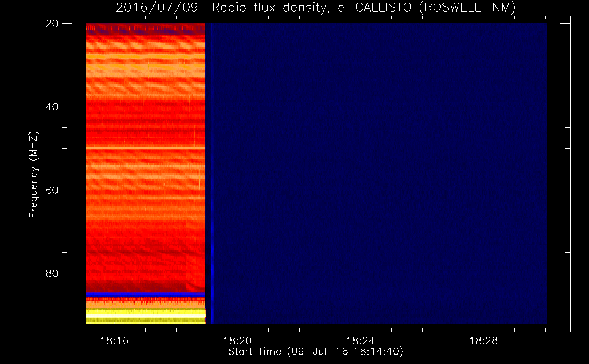Click the '18:20' time tick label
589x364 pixels.
coord(238,341)
